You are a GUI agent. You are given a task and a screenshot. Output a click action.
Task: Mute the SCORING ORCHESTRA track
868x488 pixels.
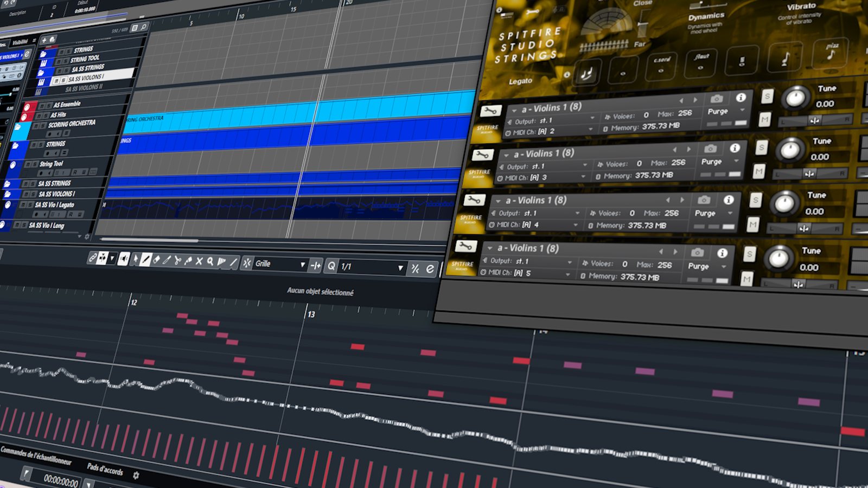pos(36,126)
